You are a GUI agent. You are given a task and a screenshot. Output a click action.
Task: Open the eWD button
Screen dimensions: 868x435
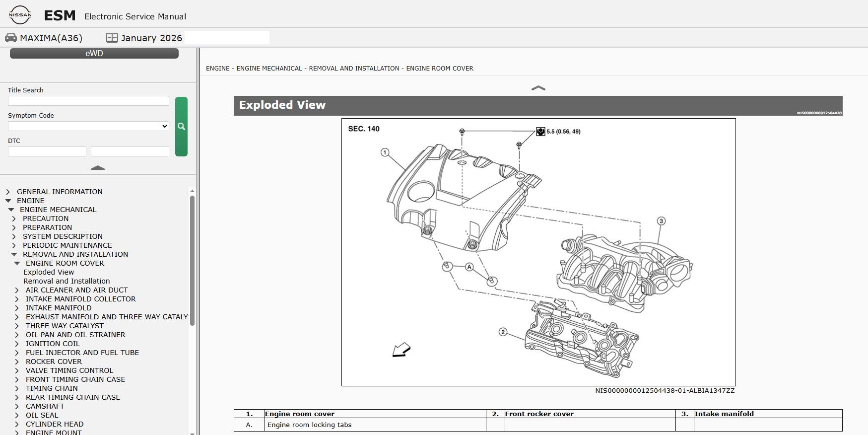(94, 53)
